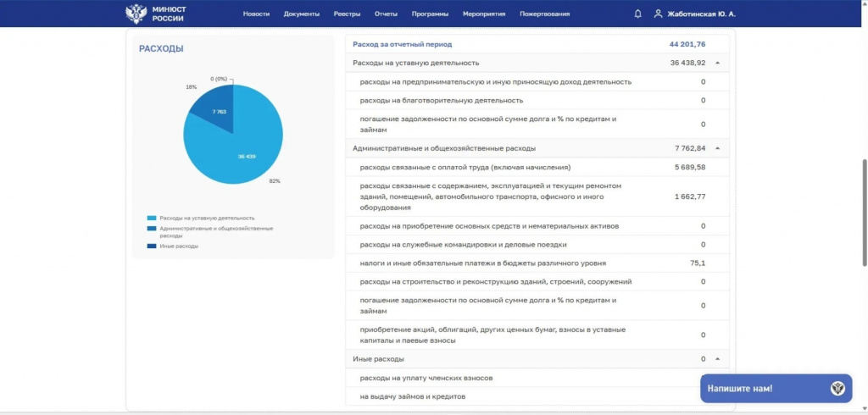Click расходы связанные с оплатой труда row

coord(537,167)
